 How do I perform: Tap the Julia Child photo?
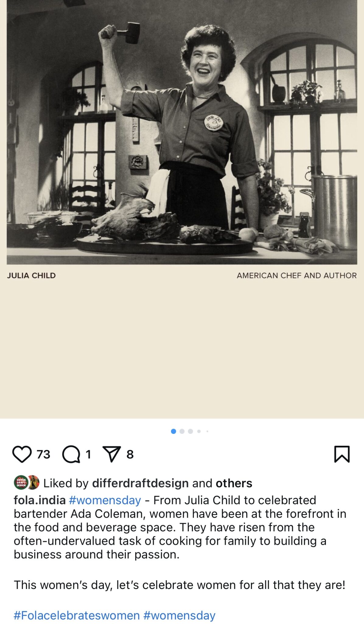coord(182,132)
